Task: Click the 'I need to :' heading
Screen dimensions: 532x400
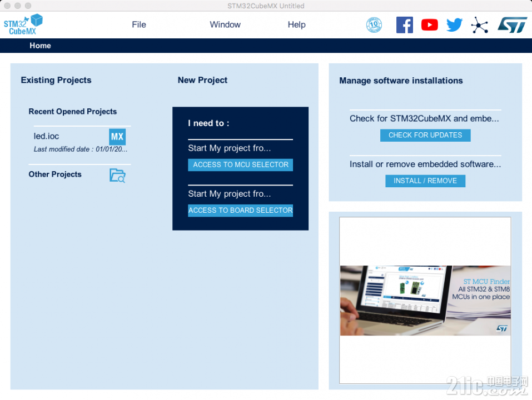Action: [208, 123]
